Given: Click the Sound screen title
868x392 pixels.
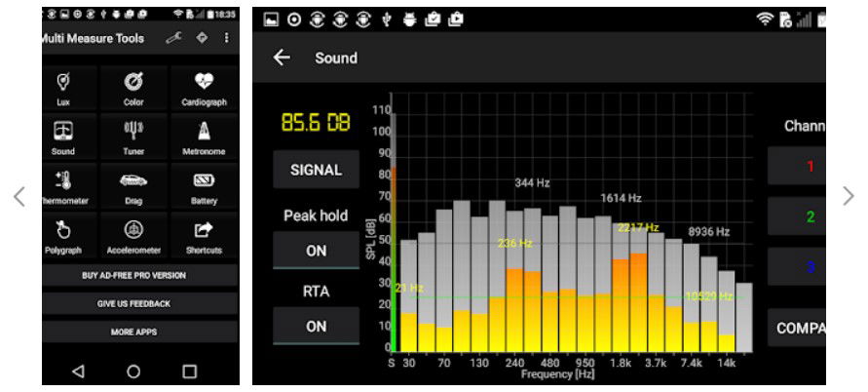Looking at the screenshot, I should (336, 58).
